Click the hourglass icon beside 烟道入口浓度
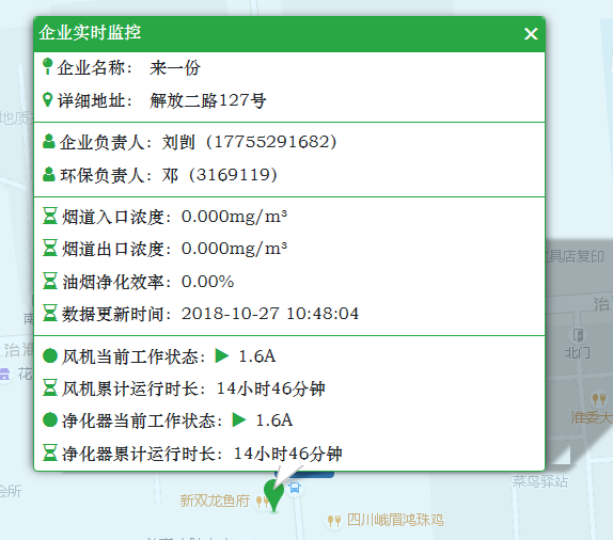613x540 pixels. (49, 216)
